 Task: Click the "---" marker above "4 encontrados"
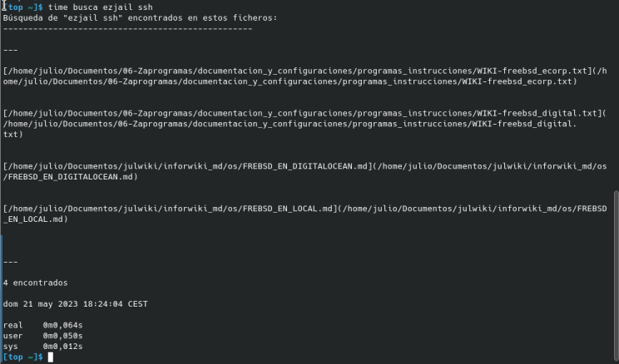(10, 262)
